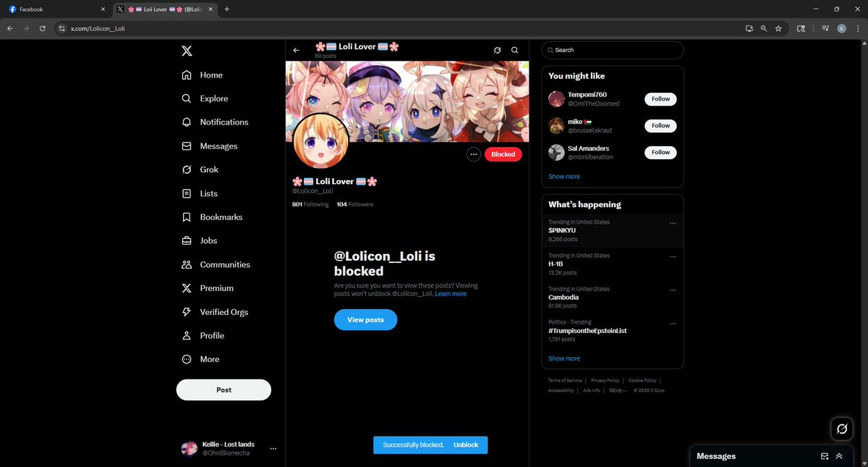Image resolution: width=868 pixels, height=467 pixels.
Task: Click the Kellie account avatar
Action: (189, 448)
